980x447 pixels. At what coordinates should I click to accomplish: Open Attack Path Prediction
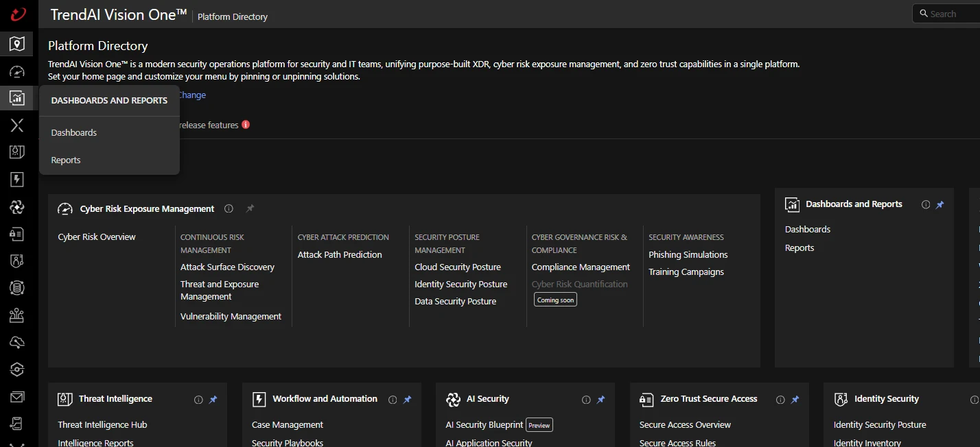point(340,254)
